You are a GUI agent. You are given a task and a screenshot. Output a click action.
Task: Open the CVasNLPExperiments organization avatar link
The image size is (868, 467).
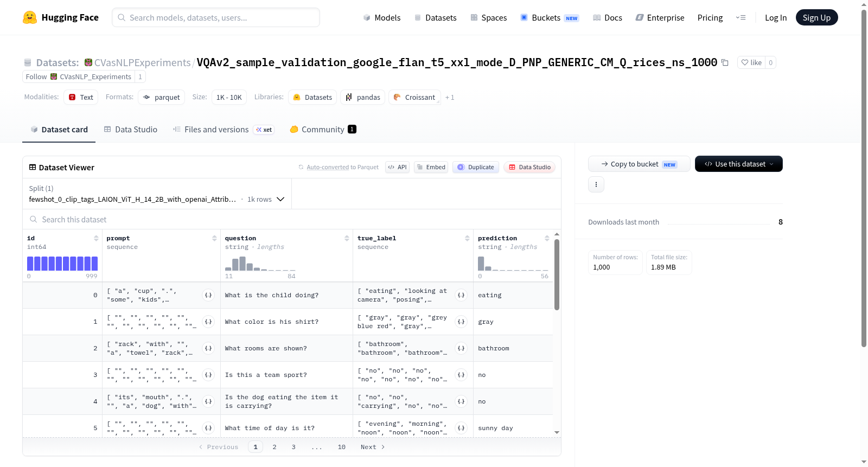[x=88, y=62]
